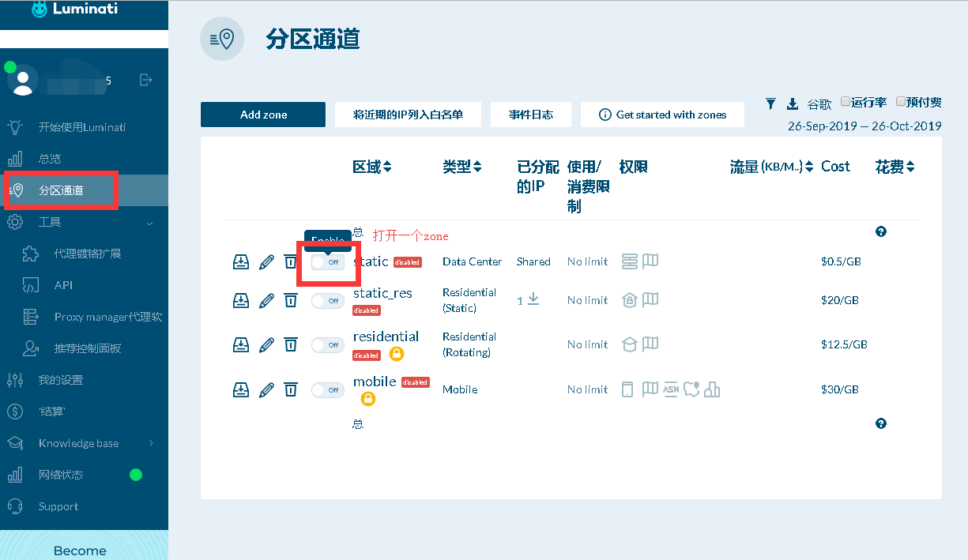Screen dimensions: 968x560
Task: Check the 运行率 checkbox
Action: click(846, 101)
